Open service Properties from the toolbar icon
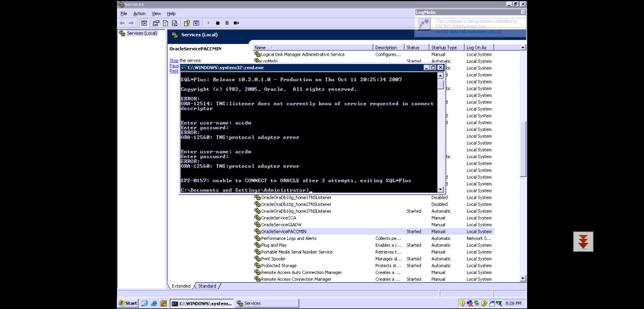This screenshot has height=309, width=644. pyautogui.click(x=156, y=23)
